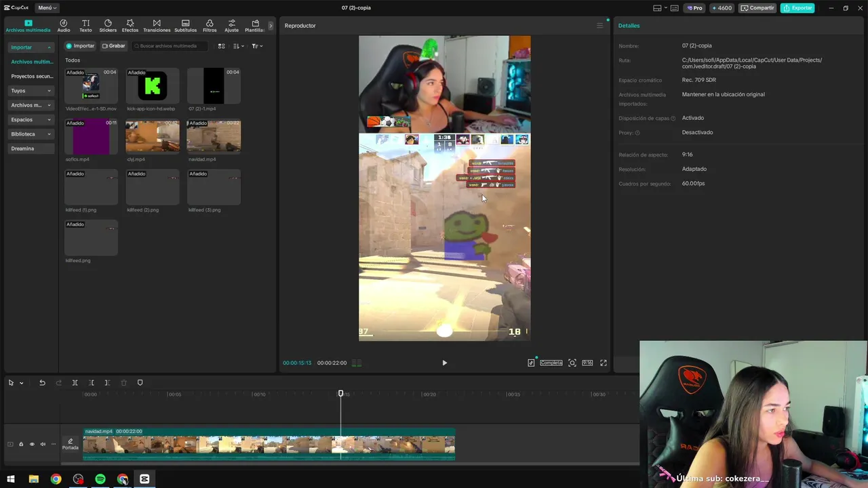
Task: Open the Plantillas tab
Action: click(x=255, y=26)
